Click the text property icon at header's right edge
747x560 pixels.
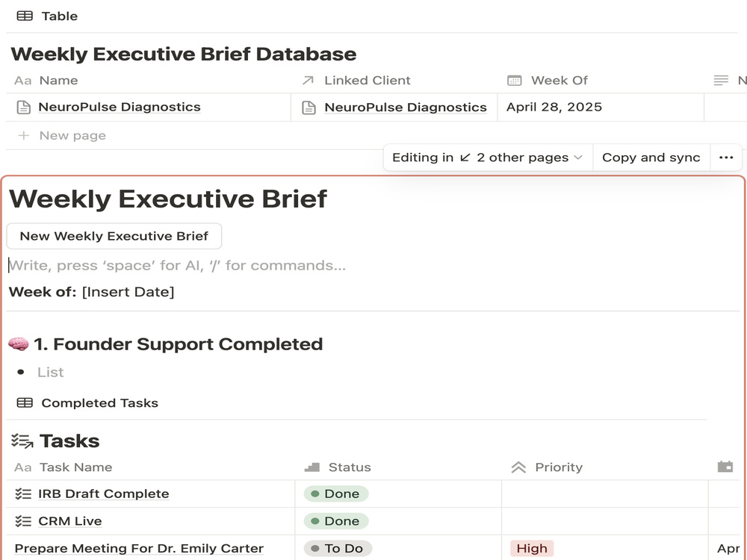tap(721, 81)
